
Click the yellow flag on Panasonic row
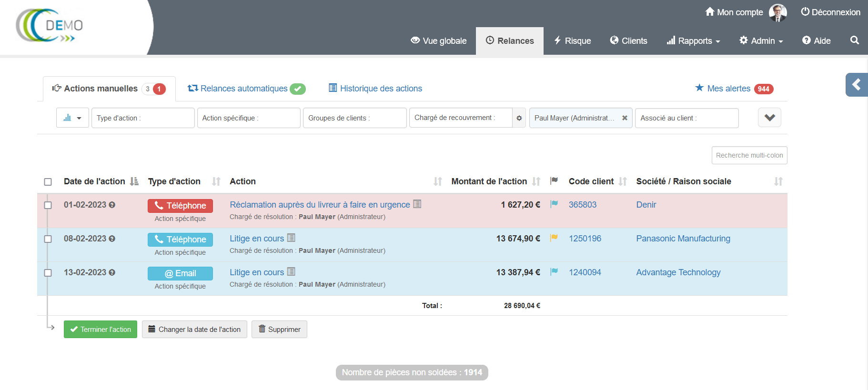coord(554,238)
